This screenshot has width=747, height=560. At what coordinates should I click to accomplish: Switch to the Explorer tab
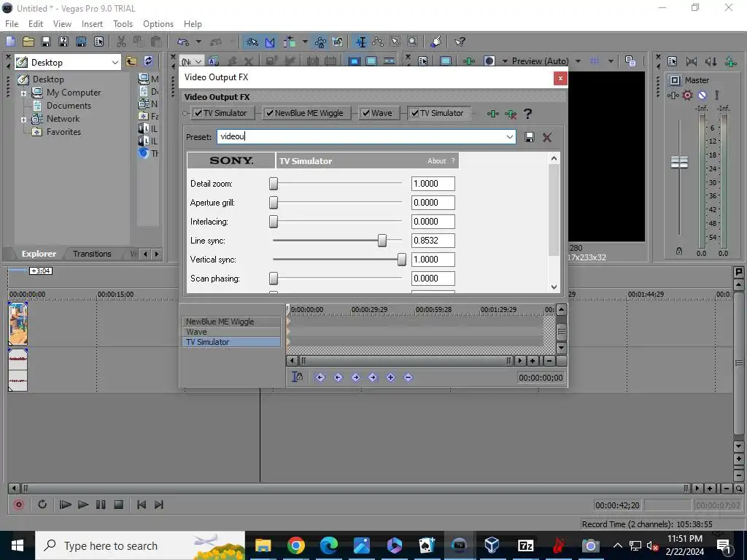[39, 254]
